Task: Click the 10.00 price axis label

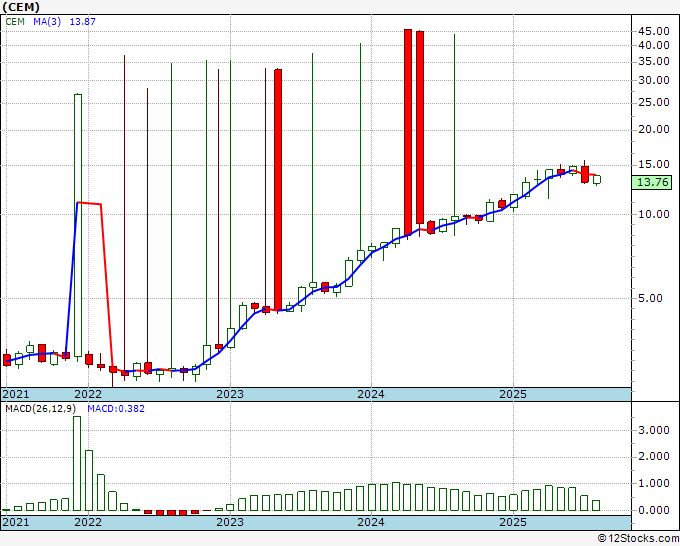Action: pyautogui.click(x=654, y=214)
